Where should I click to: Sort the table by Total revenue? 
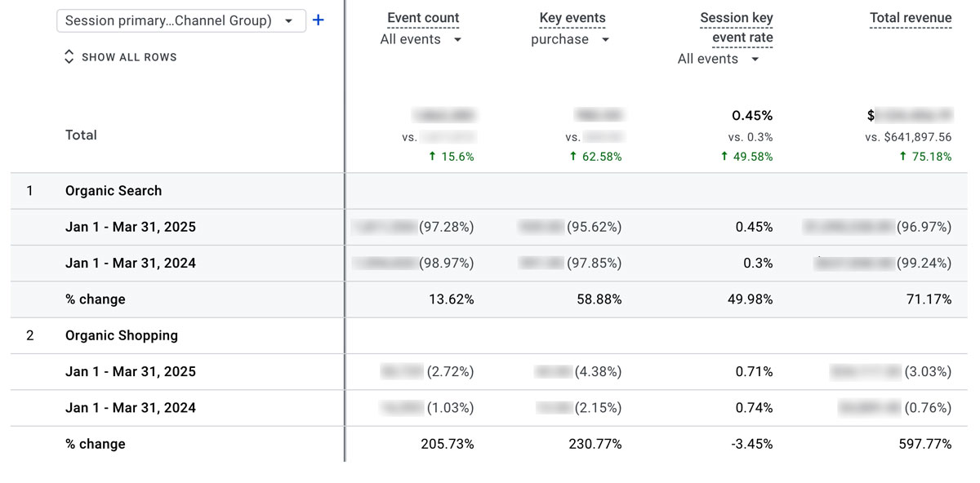tap(910, 17)
